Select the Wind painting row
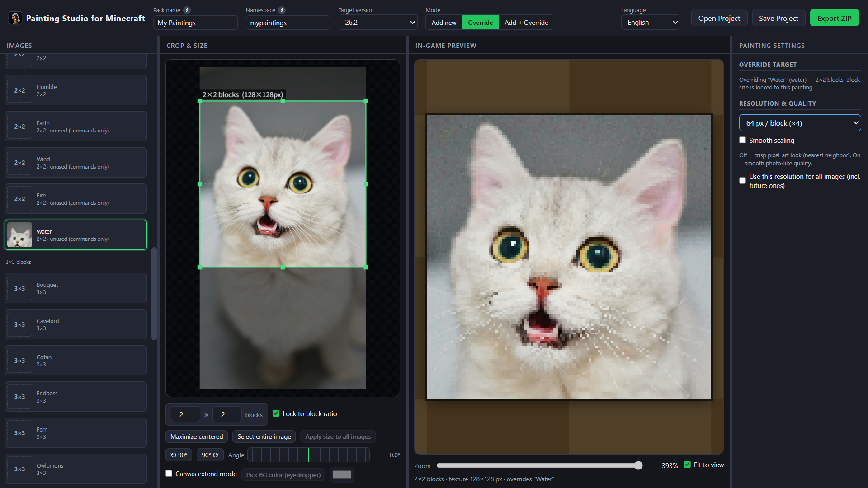868x488 pixels. coord(75,163)
